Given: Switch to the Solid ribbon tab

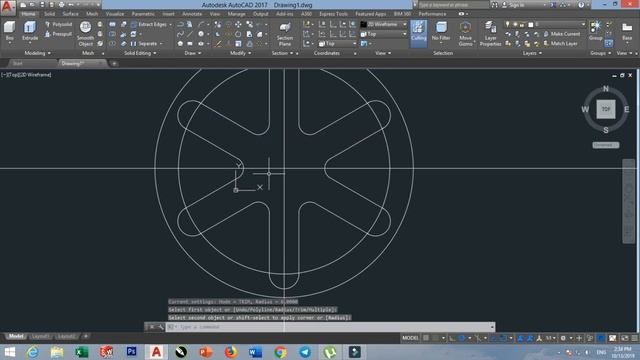Looking at the screenshot, I should coord(49,14).
